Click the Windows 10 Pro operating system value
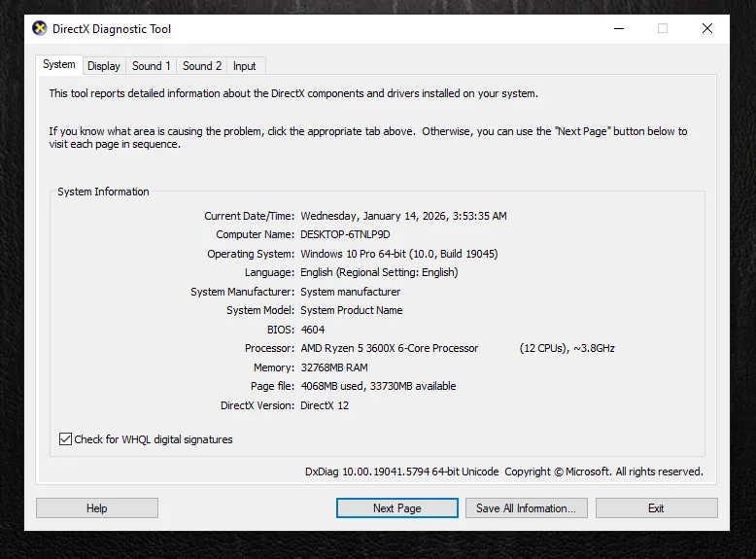The height and width of the screenshot is (559, 756). click(398, 254)
